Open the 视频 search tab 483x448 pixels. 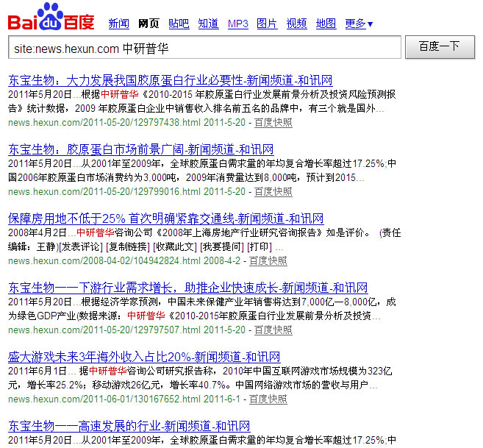coord(296,24)
